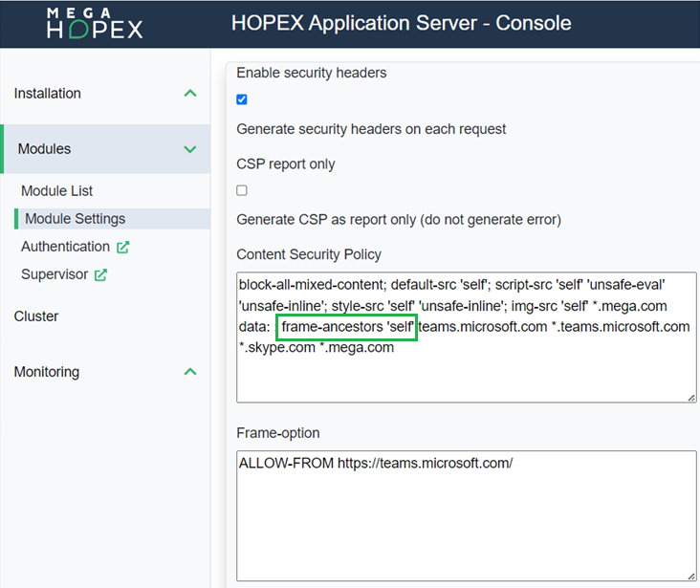Click the Modules sidebar heading
This screenshot has width=700, height=588.
(x=45, y=149)
